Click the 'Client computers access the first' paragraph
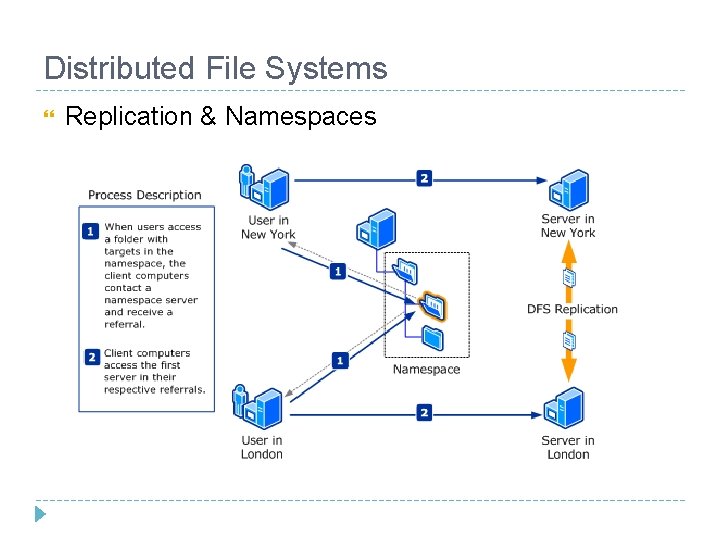720x540 pixels. (154, 371)
